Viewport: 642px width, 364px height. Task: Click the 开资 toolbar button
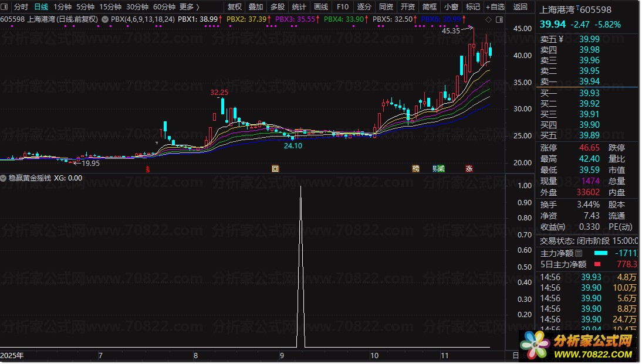pos(408,7)
